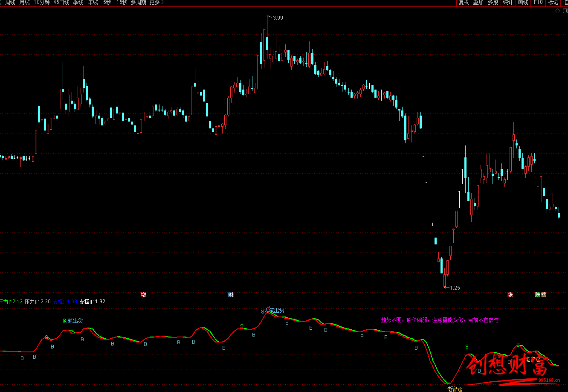
Task: Select the 压力II: 2.20 indicator value
Action: tap(38, 302)
